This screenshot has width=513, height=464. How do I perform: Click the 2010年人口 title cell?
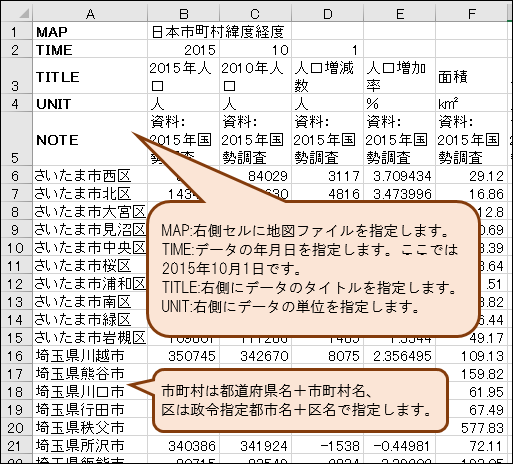pyautogui.click(x=255, y=76)
